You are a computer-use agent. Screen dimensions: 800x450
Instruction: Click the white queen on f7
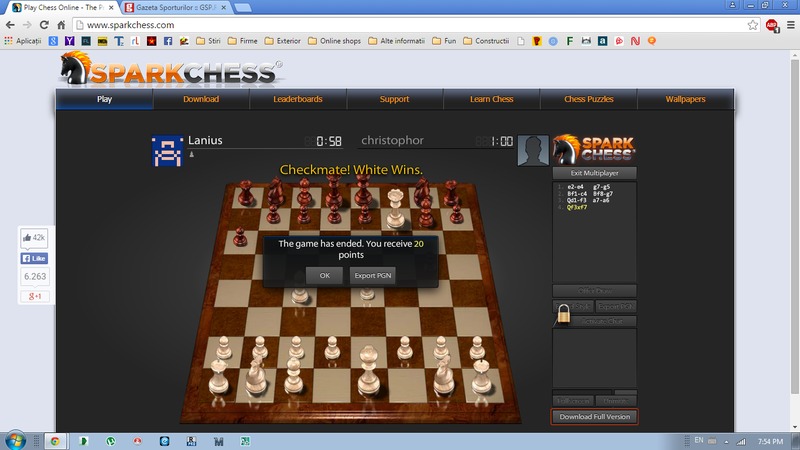pyautogui.click(x=395, y=208)
